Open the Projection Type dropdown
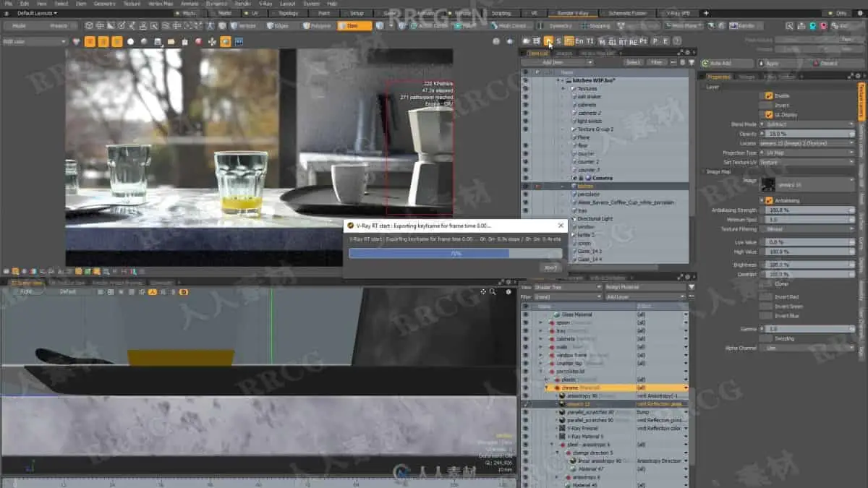The width and height of the screenshot is (868, 488). [x=807, y=153]
